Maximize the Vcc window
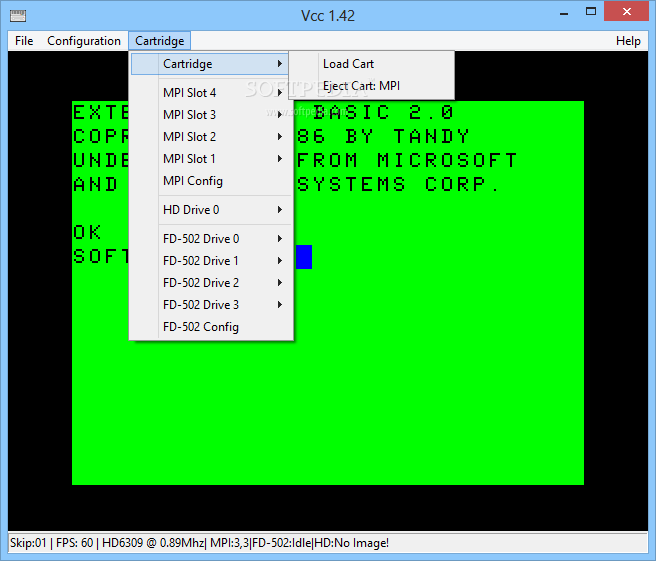Screen dimensions: 656x561 click(591, 12)
